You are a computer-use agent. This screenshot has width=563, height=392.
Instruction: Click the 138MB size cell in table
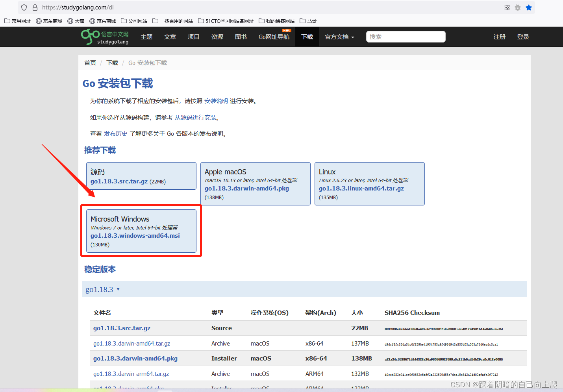click(361, 359)
